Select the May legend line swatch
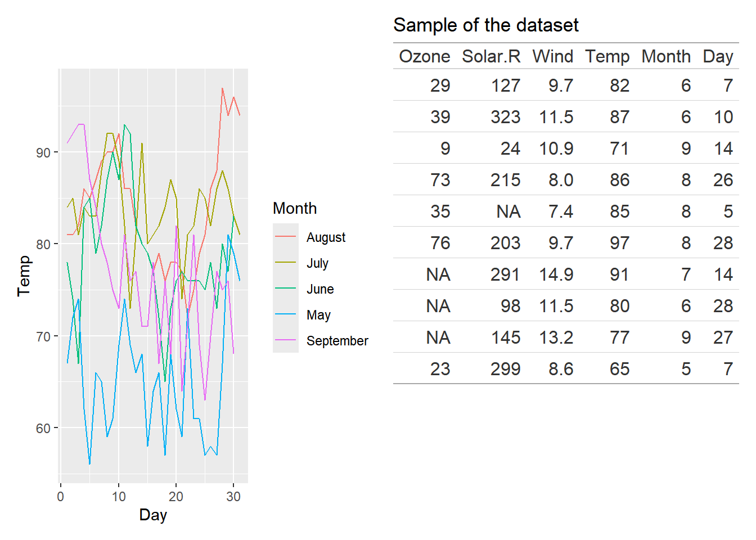Image resolution: width=756 pixels, height=540 pixels. [286, 314]
